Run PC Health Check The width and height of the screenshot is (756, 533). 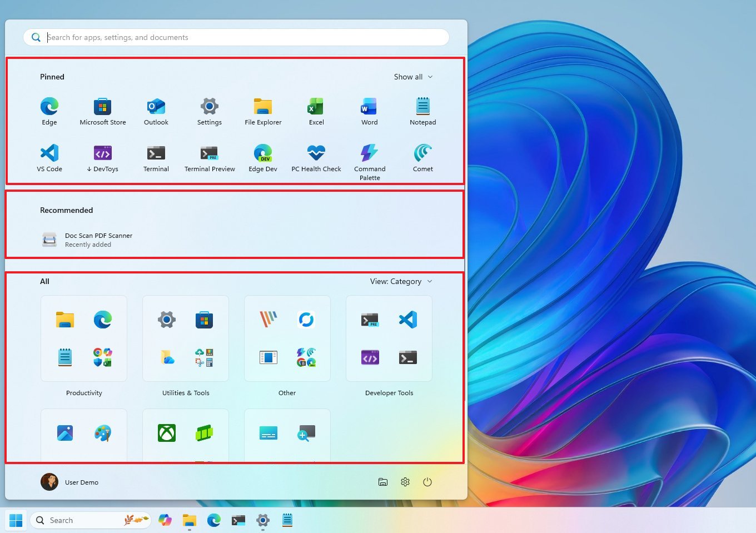(316, 157)
